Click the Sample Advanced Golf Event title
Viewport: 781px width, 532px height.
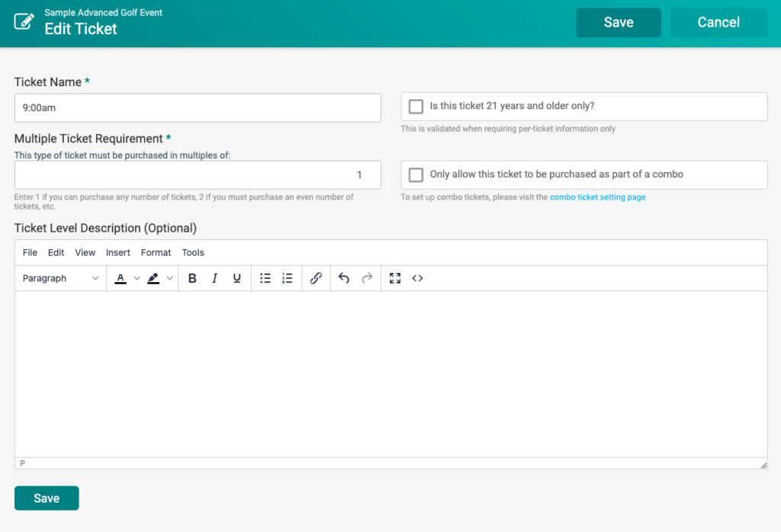coord(103,12)
